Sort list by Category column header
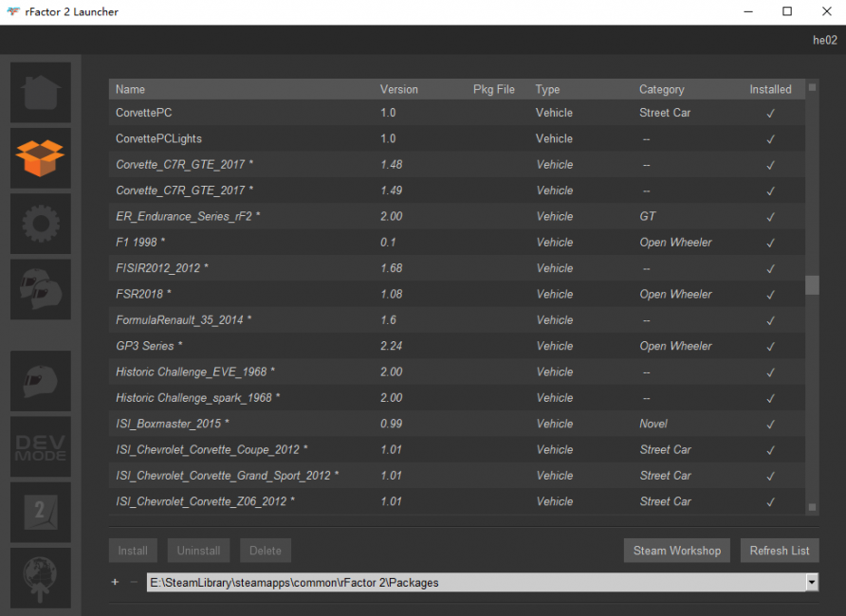The height and width of the screenshot is (616, 846). click(661, 89)
